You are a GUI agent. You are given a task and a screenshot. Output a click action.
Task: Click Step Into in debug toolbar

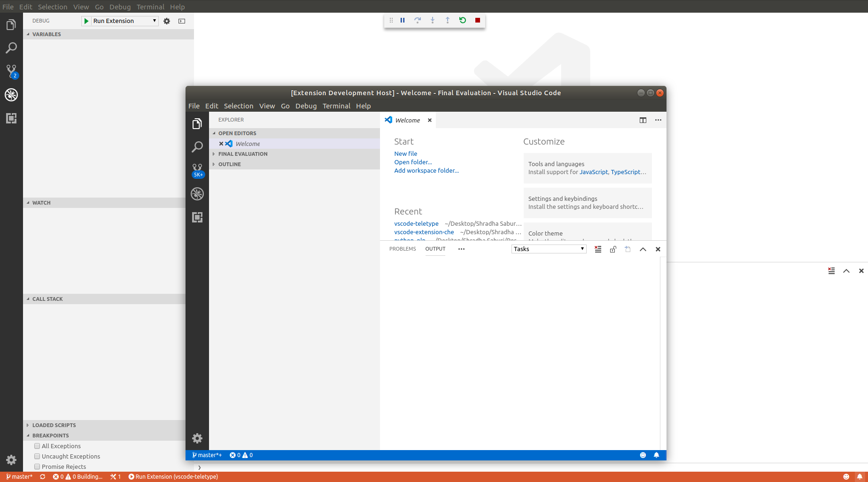433,20
